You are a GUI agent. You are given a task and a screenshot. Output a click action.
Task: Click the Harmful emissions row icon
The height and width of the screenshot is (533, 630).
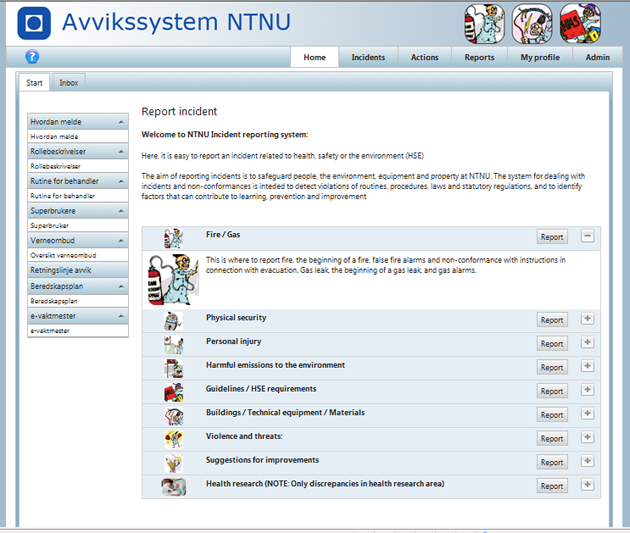coord(173,369)
